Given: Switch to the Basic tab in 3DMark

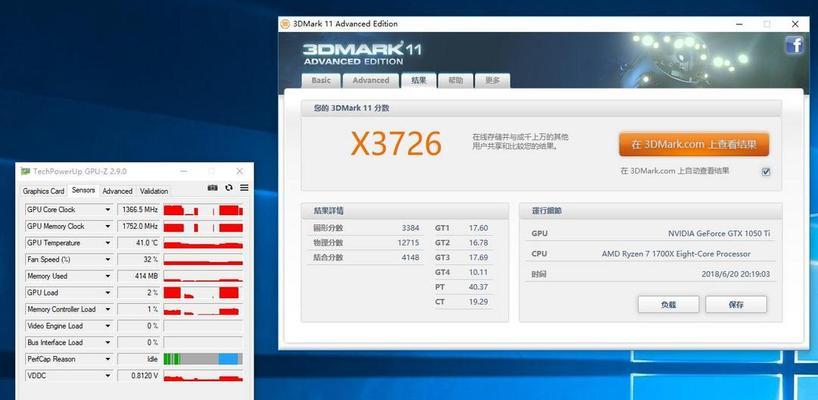Looking at the screenshot, I should [321, 80].
